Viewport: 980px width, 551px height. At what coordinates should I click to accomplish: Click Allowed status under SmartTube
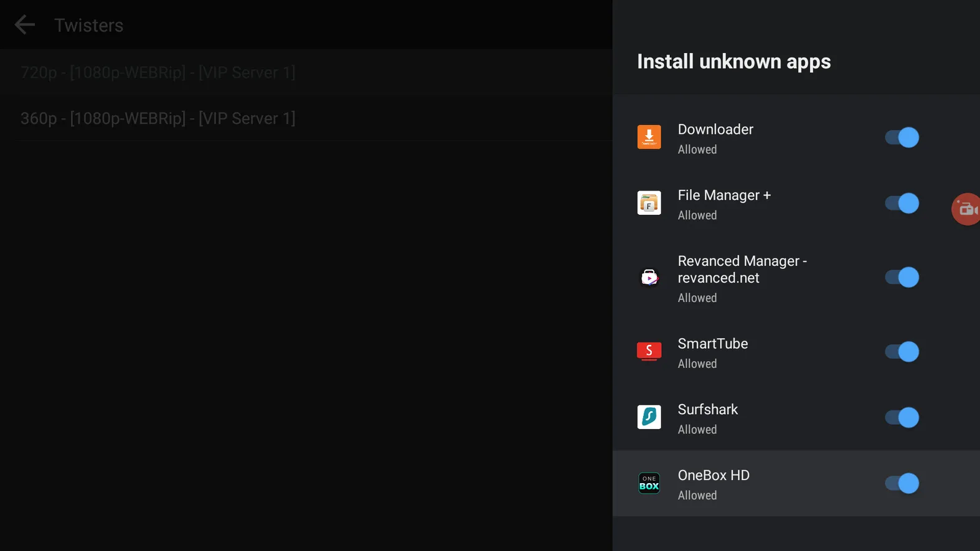(x=697, y=364)
